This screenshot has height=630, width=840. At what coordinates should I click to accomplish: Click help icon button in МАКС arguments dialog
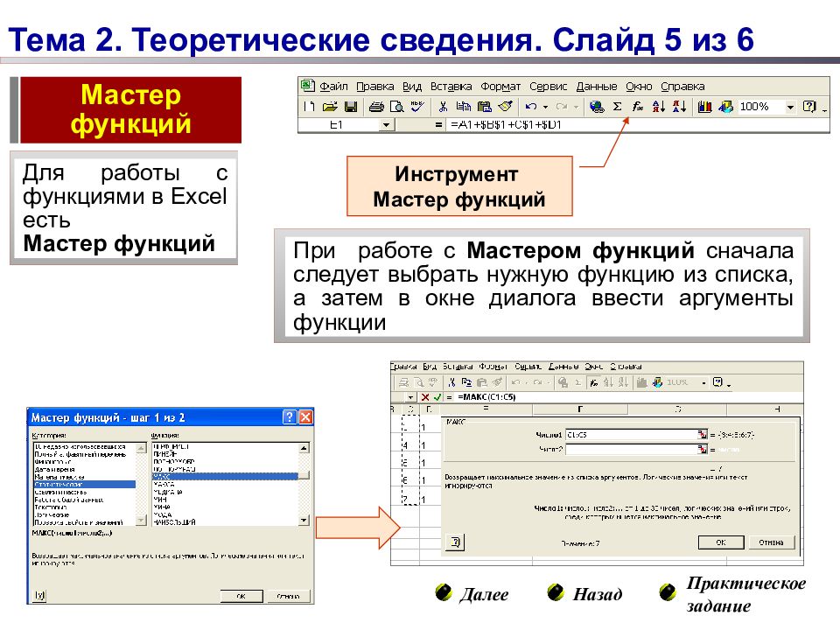click(455, 542)
